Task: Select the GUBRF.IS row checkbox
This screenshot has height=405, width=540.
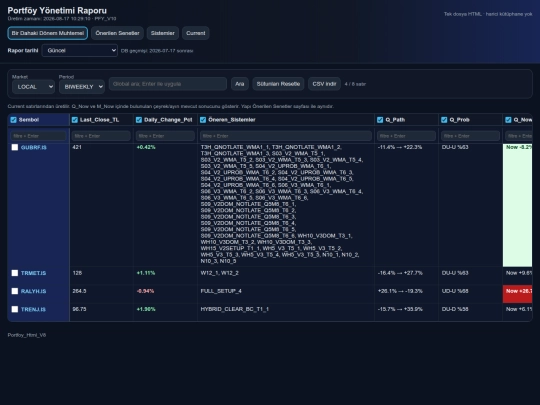Action: click(x=15, y=147)
